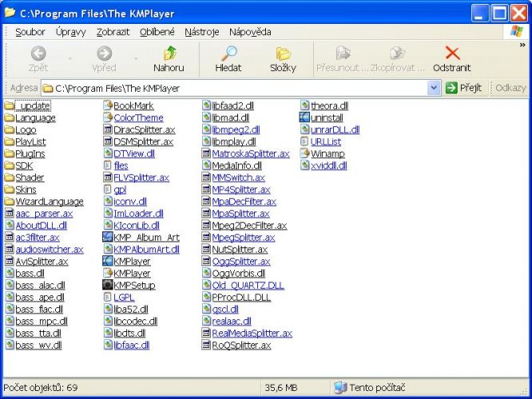Select the _update folder icon
Screen dimensions: 532x399
10,106
